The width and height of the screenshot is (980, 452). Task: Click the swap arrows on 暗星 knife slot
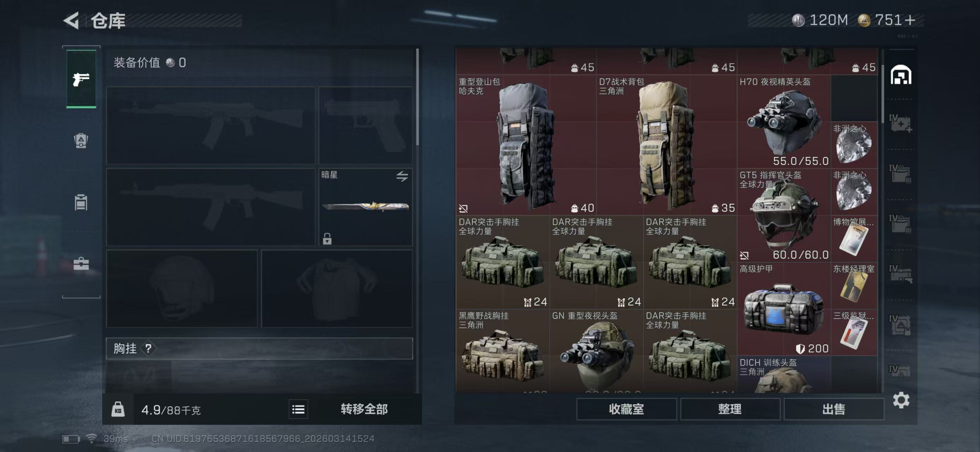402,176
